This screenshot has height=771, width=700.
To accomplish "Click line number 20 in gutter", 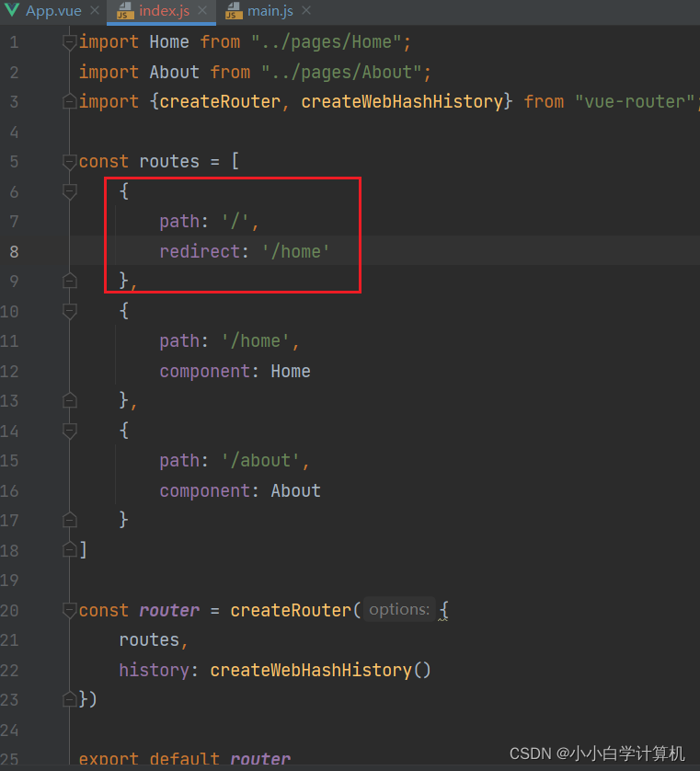I will (9, 610).
